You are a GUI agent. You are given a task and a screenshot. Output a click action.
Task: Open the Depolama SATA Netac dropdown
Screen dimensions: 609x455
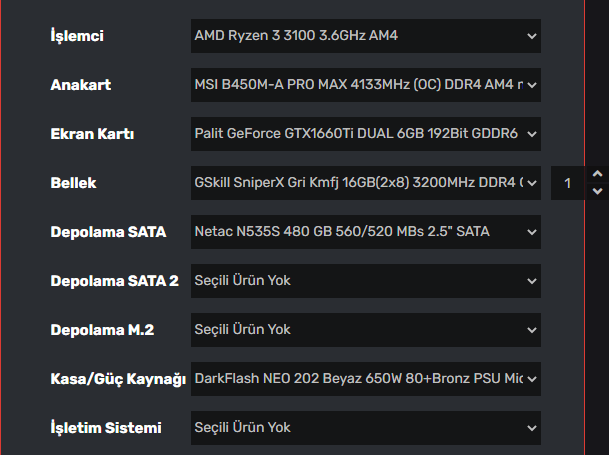coord(365,232)
